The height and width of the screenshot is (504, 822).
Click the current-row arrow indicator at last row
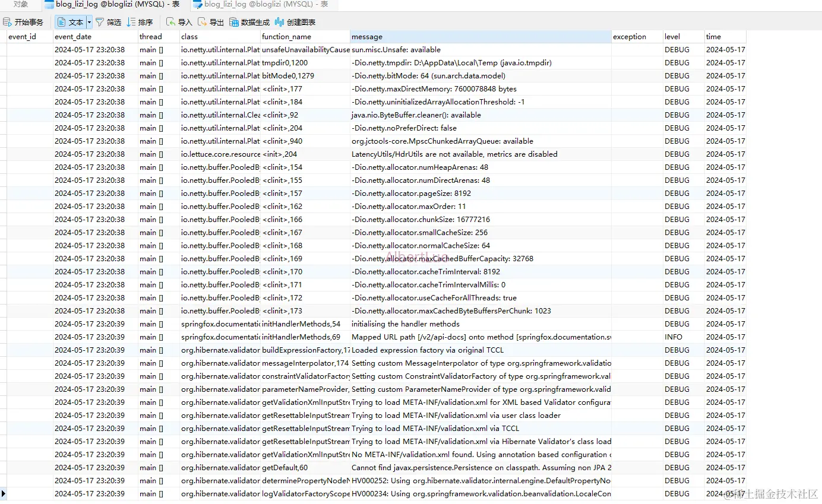(x=4, y=494)
